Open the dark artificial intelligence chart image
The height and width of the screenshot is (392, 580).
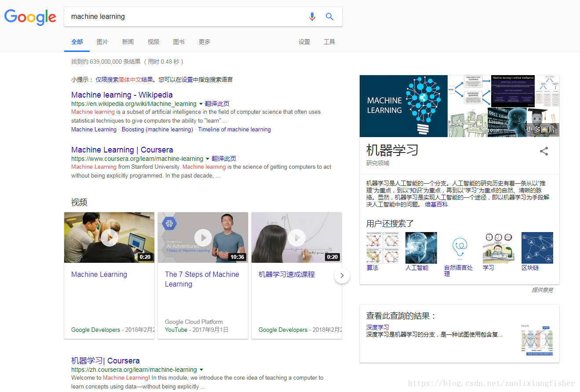pyautogui.click(x=513, y=91)
